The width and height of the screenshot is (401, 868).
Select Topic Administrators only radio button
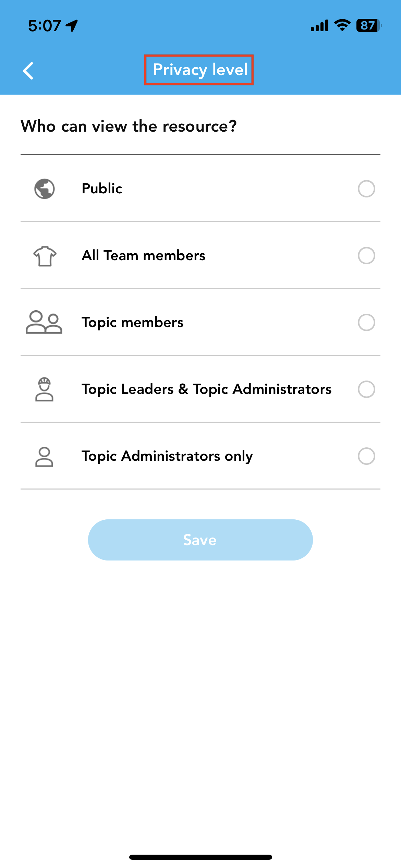pos(366,456)
